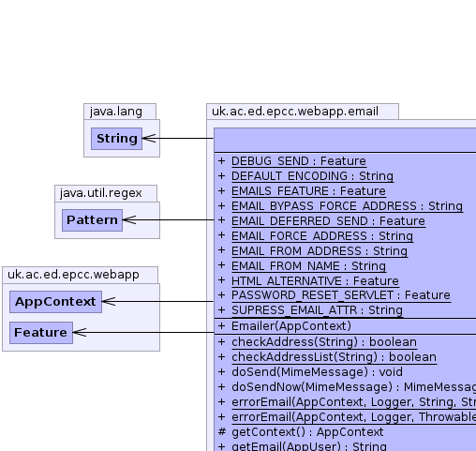The height and width of the screenshot is (451, 476).
Task: Click the String class box
Action: coord(116,139)
